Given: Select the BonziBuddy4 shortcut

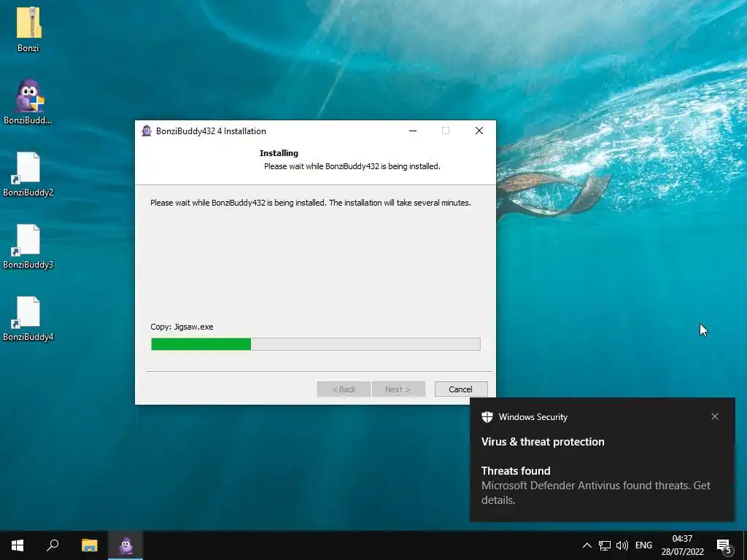Looking at the screenshot, I should coord(28,319).
